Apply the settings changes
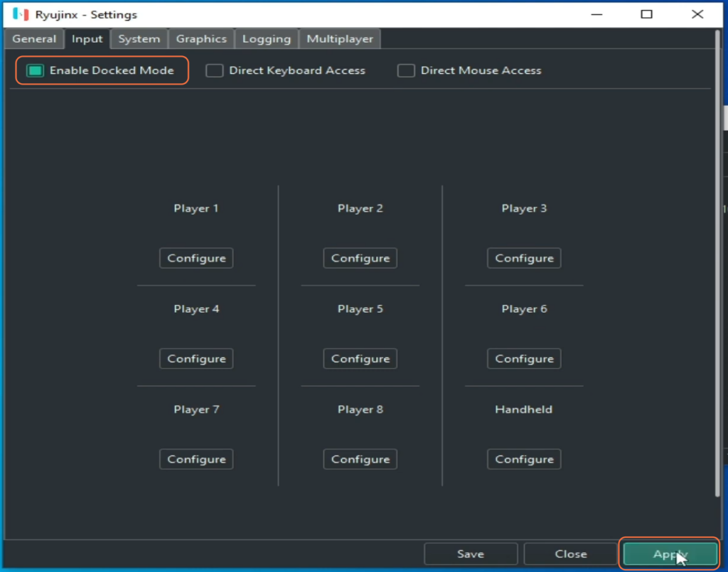This screenshot has width=728, height=572. [670, 554]
